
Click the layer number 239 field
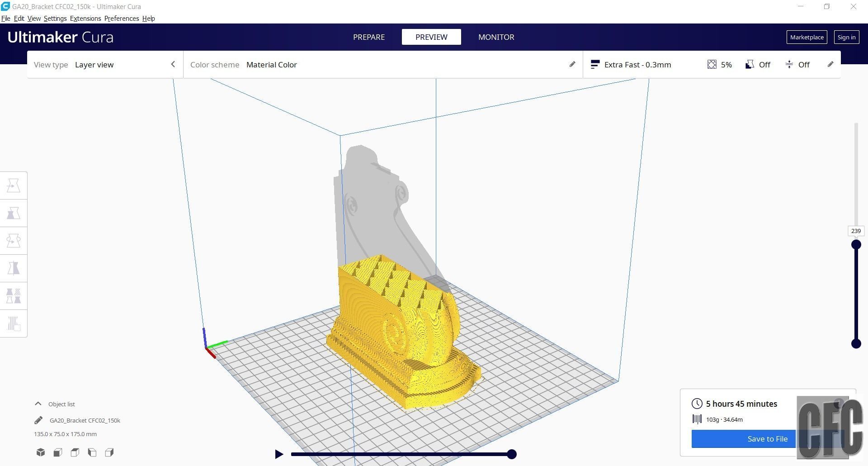(856, 231)
